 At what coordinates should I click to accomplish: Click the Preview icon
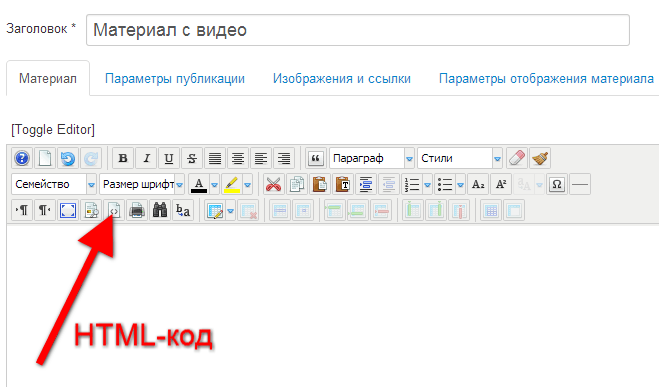[x=91, y=210]
